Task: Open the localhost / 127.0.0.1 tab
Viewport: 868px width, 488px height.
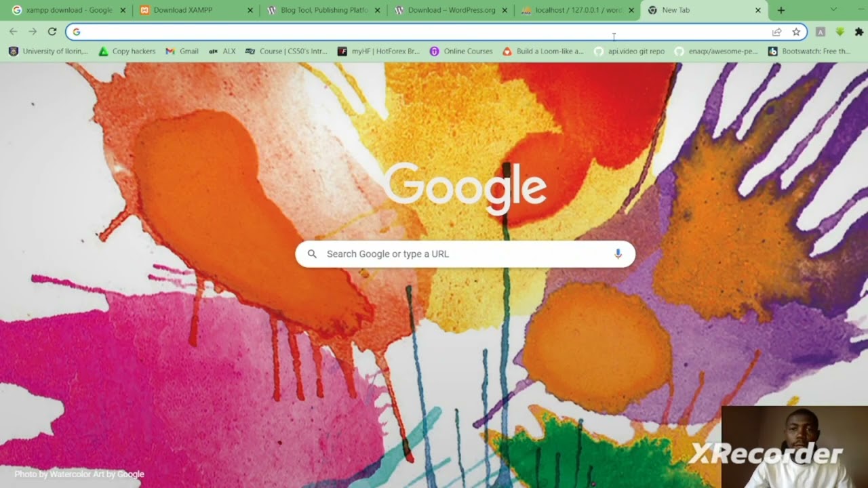Action: point(578,10)
